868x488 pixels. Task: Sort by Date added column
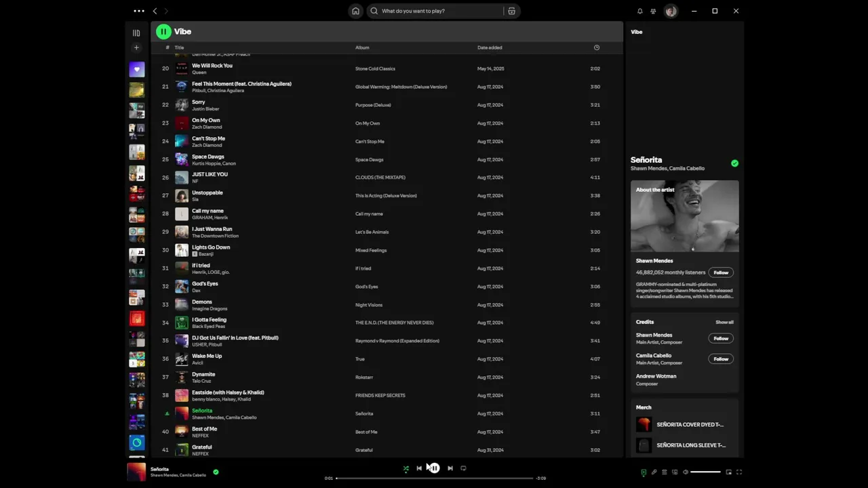(x=490, y=47)
